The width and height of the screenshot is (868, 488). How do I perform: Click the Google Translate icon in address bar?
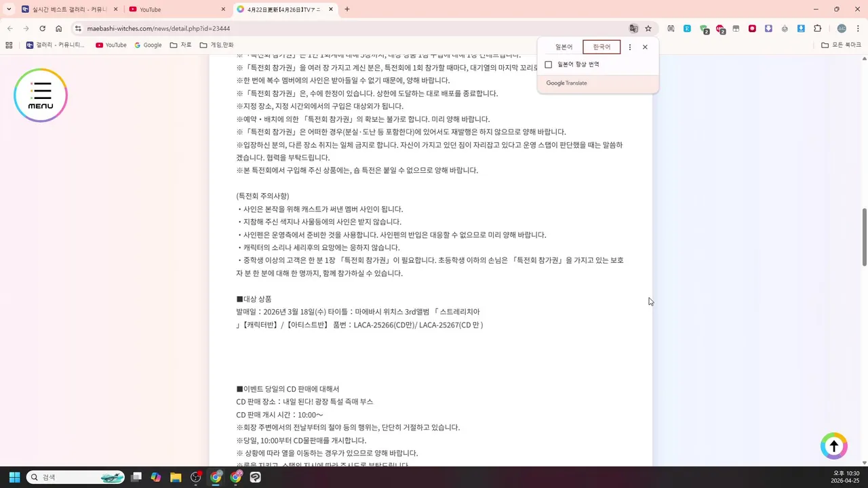pos(633,28)
